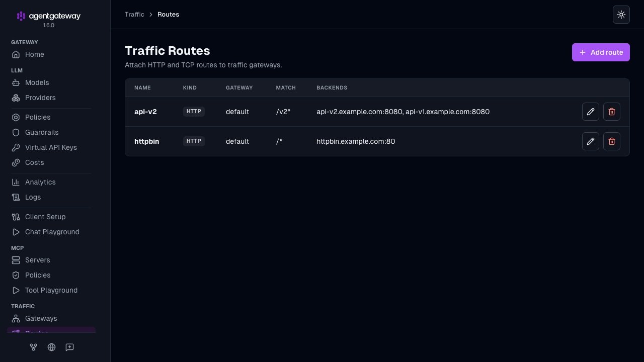Edit the api-v2 route with pencil icon
Image resolution: width=644 pixels, height=362 pixels.
591,112
